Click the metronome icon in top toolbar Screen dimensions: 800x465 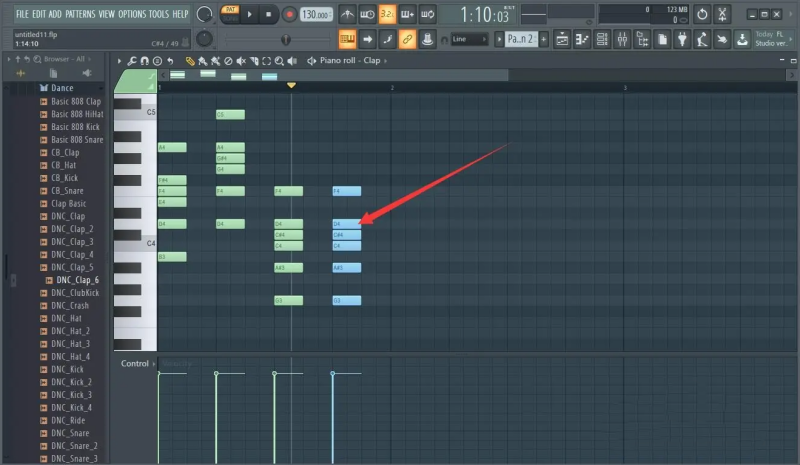click(347, 14)
